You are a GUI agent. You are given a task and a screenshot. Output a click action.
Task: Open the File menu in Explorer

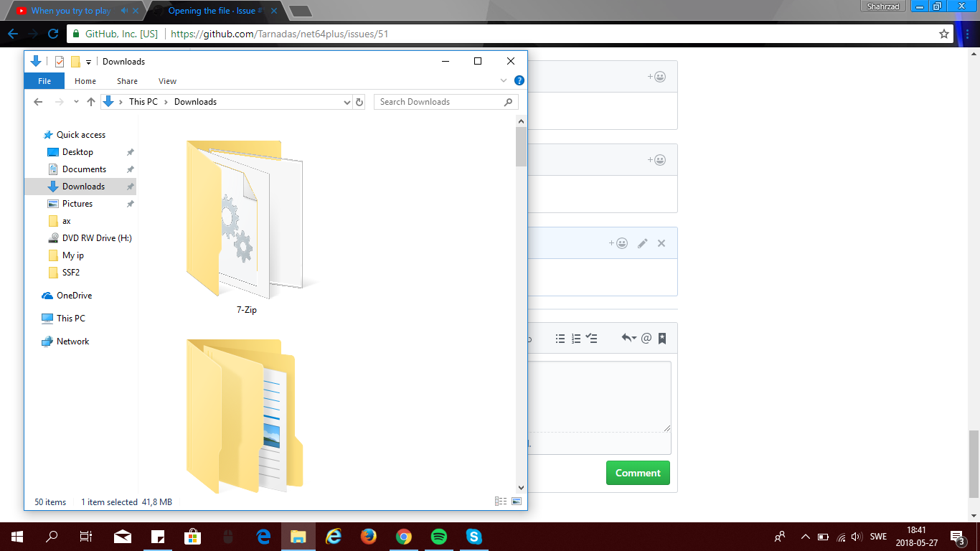[x=44, y=80]
